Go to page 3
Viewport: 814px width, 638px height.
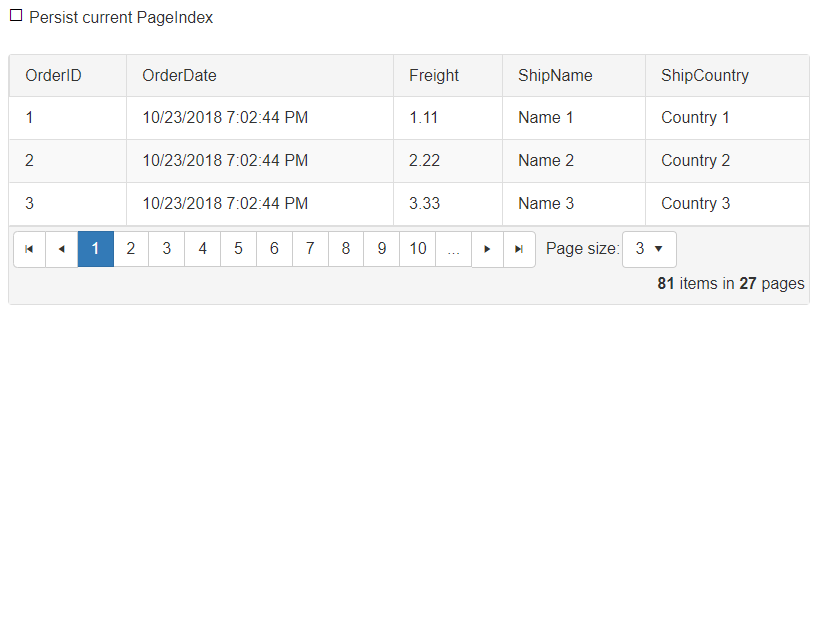pos(167,249)
